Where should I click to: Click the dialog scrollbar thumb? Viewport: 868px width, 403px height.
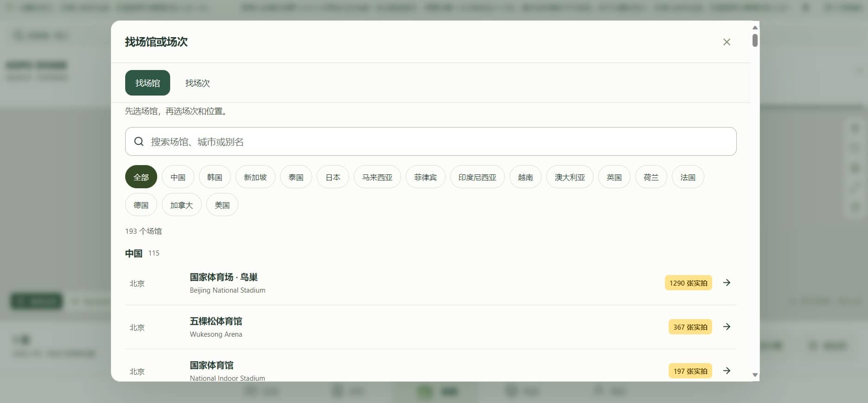point(755,40)
